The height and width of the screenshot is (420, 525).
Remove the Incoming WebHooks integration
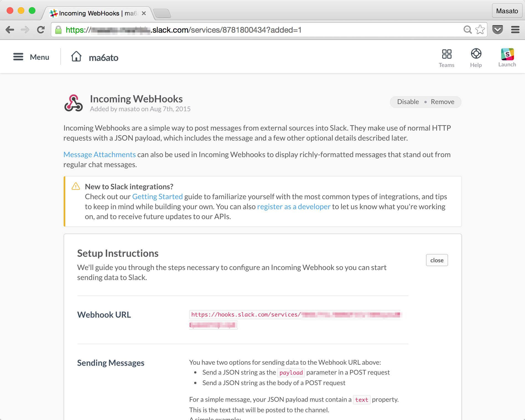point(442,102)
